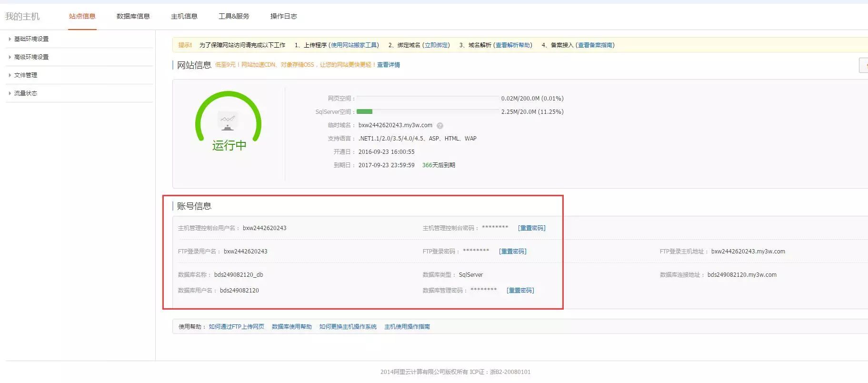
Task: Open 如何更换主机操作系统 link
Action: [x=348, y=327]
